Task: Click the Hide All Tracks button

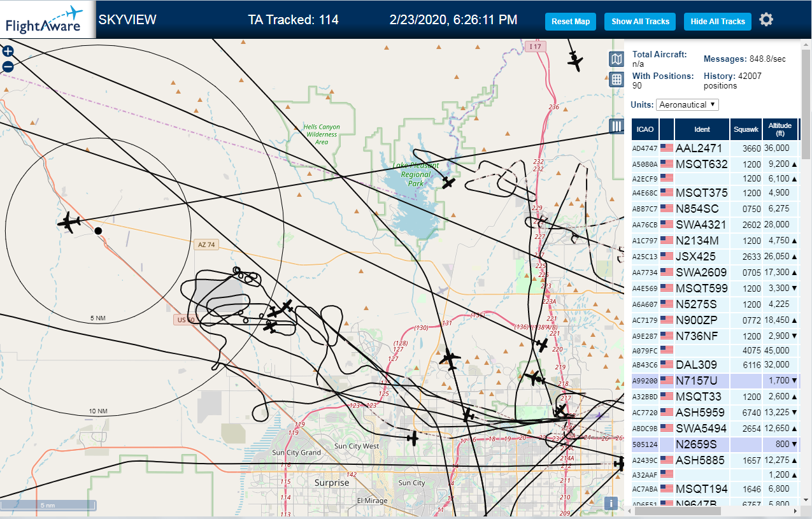Action: [x=718, y=21]
